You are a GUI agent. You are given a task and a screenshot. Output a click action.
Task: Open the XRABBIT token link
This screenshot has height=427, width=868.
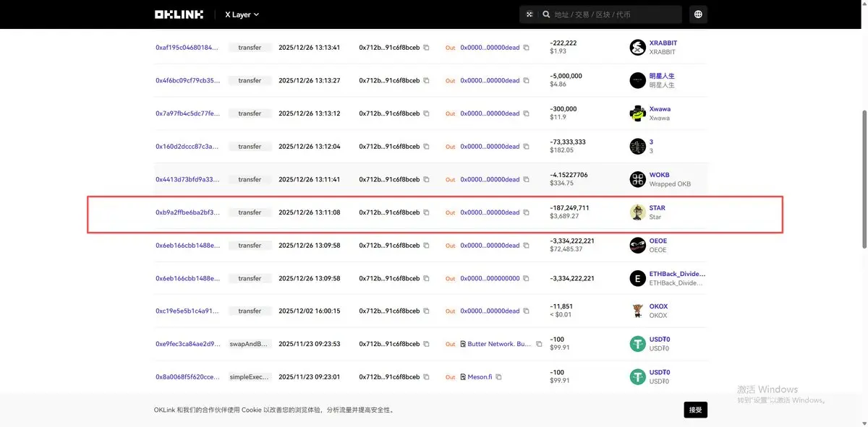(663, 43)
